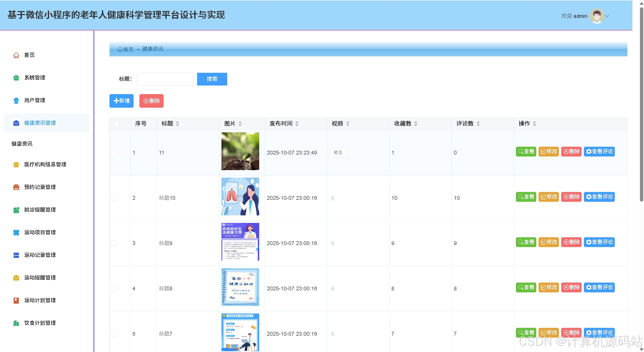Sort table by 图片 column arrows
Viewport: 644px width, 352px height.
point(240,124)
